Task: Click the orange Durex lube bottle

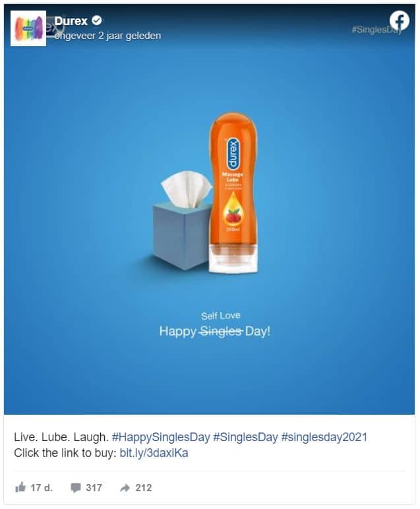Action: (x=233, y=193)
